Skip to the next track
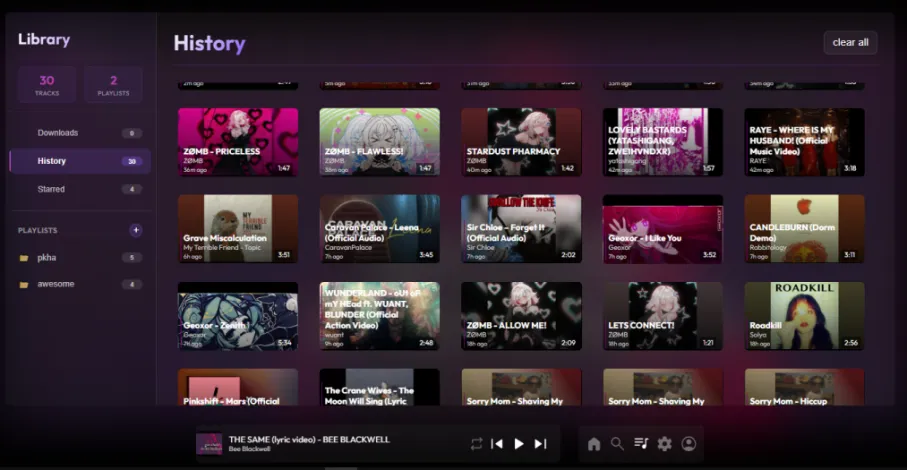 540,443
